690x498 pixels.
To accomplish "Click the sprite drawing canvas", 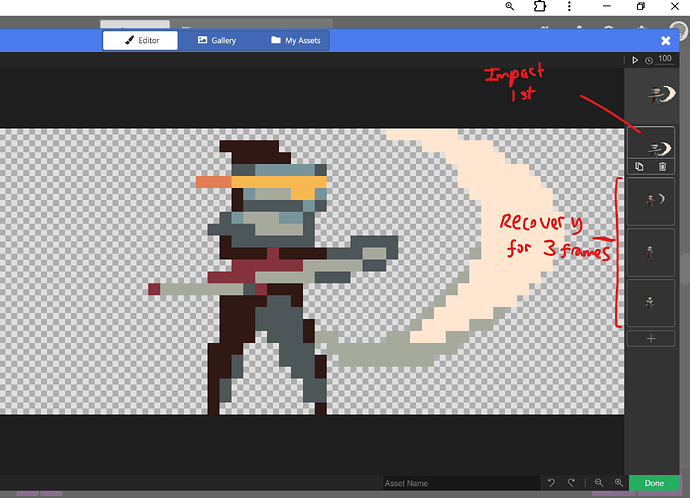I will pyautogui.click(x=312, y=271).
